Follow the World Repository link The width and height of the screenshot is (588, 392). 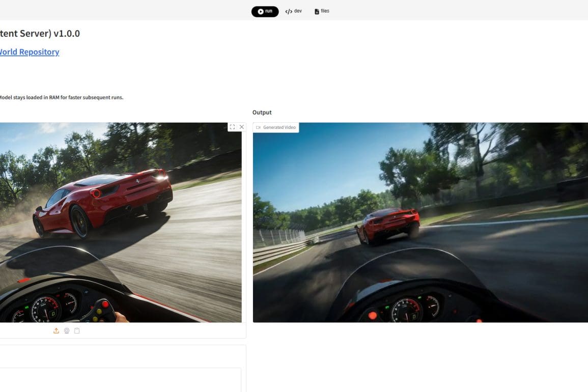[x=29, y=52]
